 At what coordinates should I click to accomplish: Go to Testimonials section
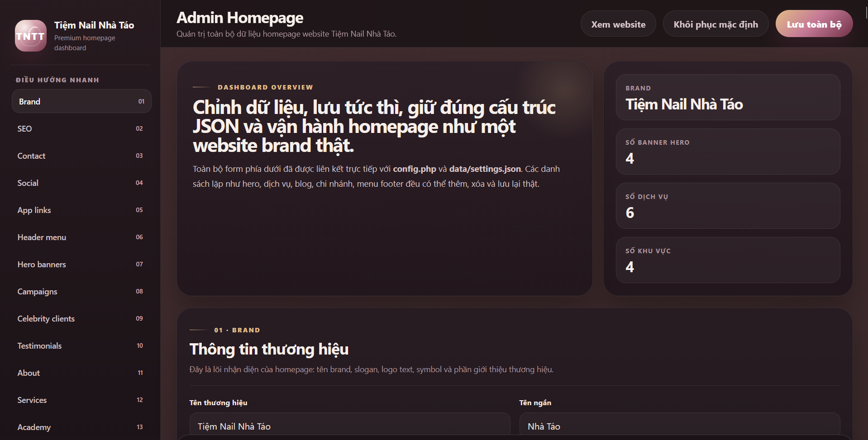(81, 345)
